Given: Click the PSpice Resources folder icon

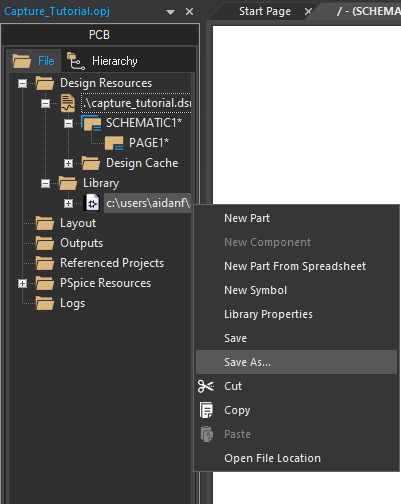Looking at the screenshot, I should click(x=45, y=283).
